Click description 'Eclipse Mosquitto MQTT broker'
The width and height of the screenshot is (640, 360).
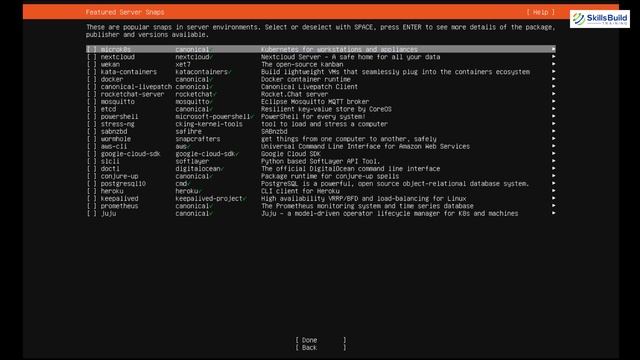tap(315, 102)
